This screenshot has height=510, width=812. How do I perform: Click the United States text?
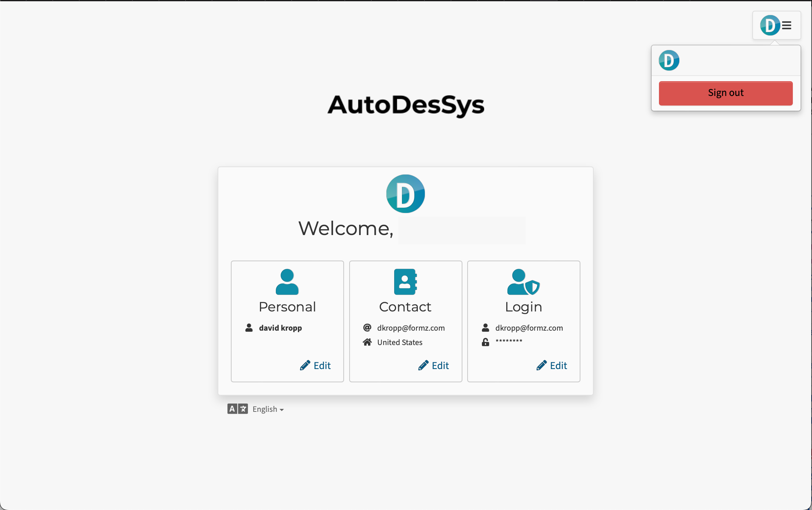(x=400, y=342)
